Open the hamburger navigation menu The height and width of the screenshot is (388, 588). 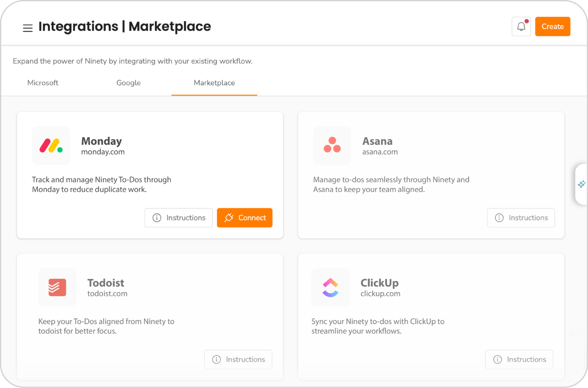27,28
